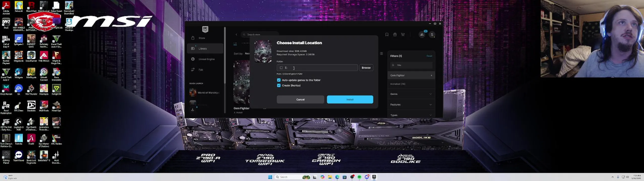Open Fortnite desktop icon
This screenshot has height=181, width=644.
[19, 139]
